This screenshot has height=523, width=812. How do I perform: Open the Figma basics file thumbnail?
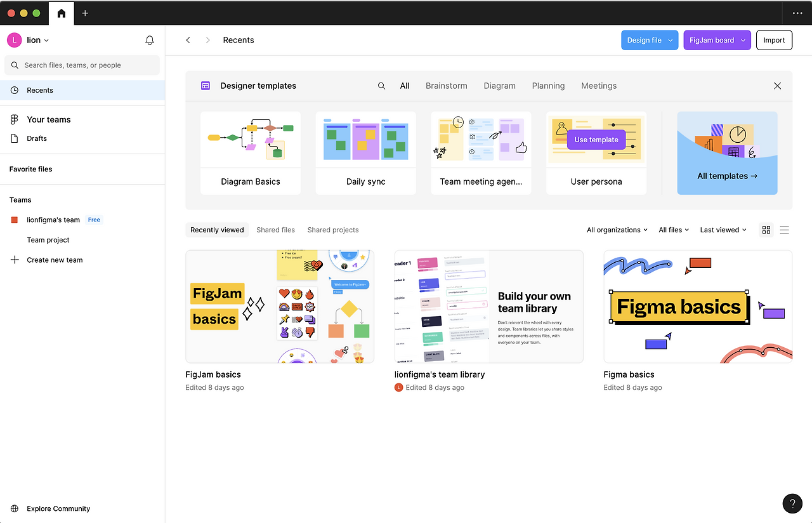coord(698,307)
